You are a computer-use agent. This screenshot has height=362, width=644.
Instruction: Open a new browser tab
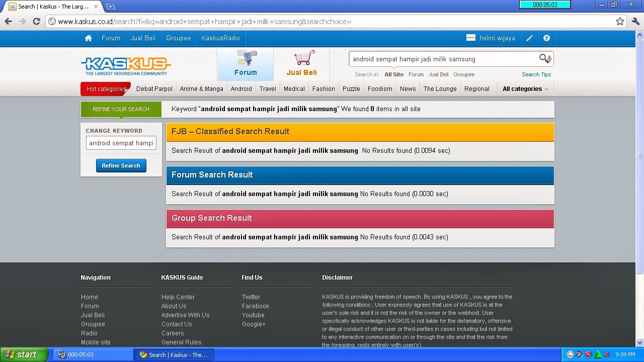pyautogui.click(x=111, y=7)
